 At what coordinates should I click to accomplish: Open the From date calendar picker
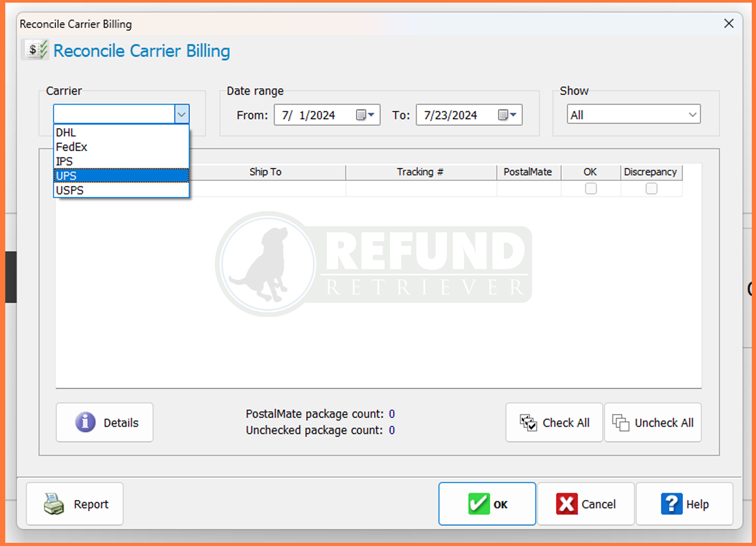[366, 115]
